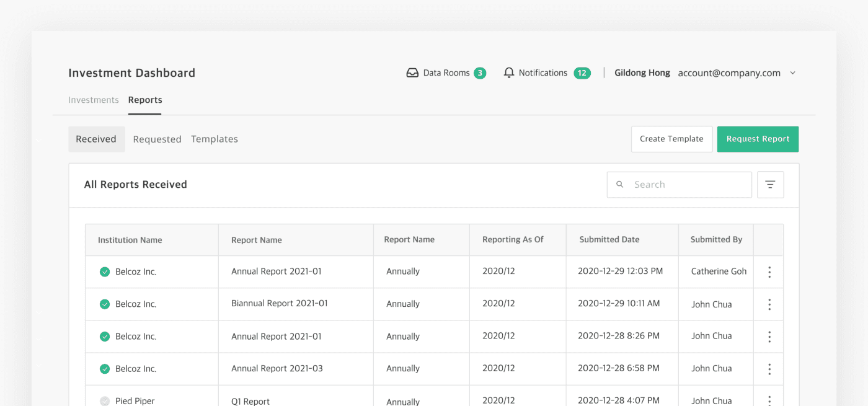Expand the account dropdown chevron
Screen dimensions: 868x406
[x=792, y=73]
